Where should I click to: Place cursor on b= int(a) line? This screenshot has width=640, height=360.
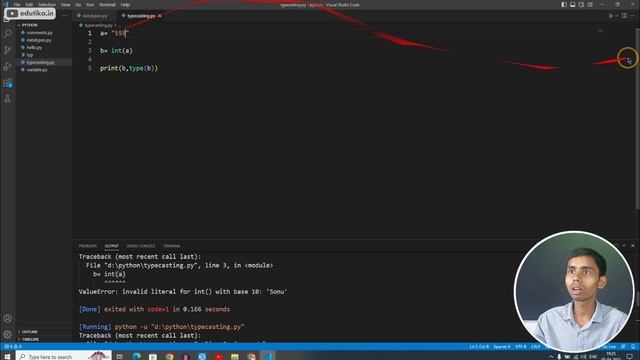coord(116,51)
